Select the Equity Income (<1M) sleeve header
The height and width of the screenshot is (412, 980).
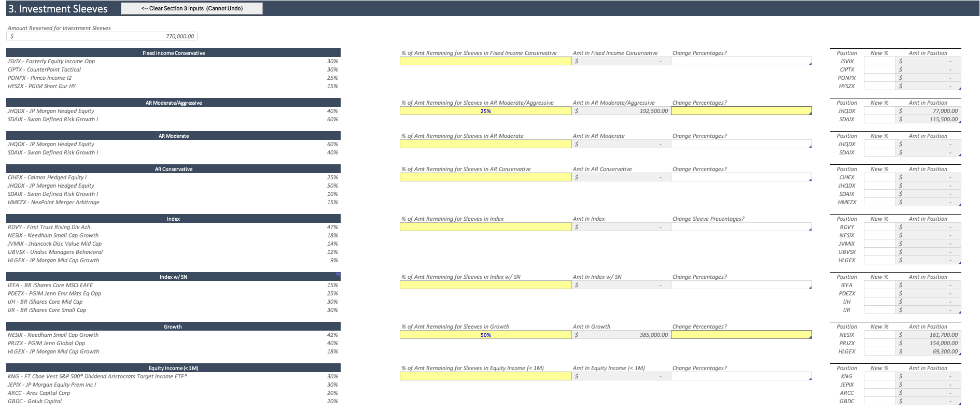click(x=173, y=368)
